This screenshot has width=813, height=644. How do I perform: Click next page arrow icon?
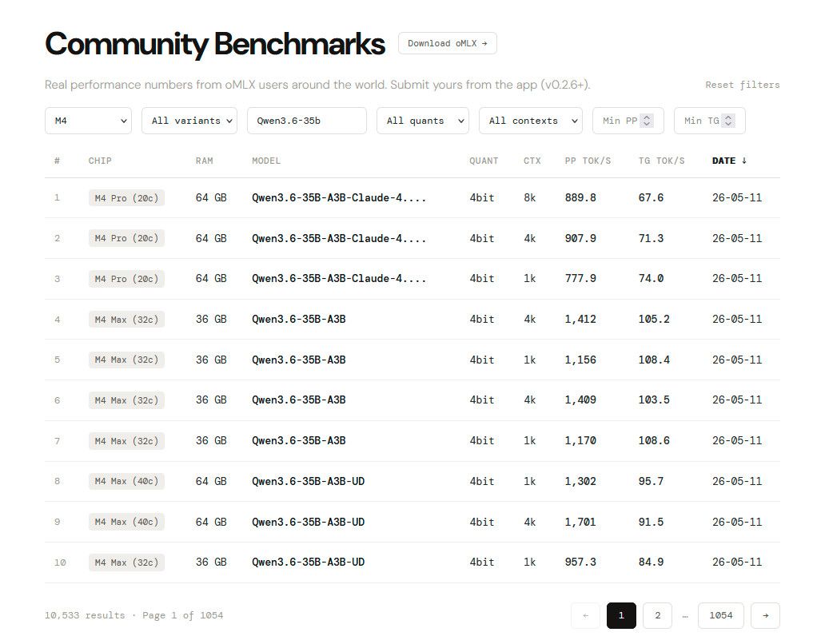point(765,615)
